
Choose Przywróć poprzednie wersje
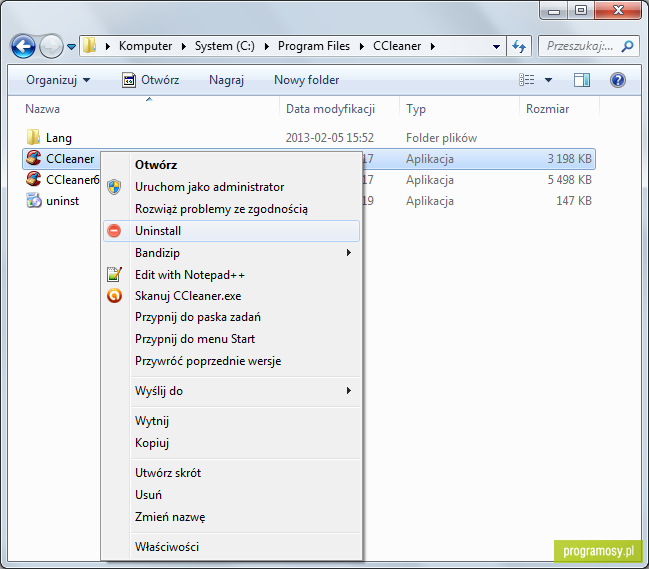coord(231,360)
